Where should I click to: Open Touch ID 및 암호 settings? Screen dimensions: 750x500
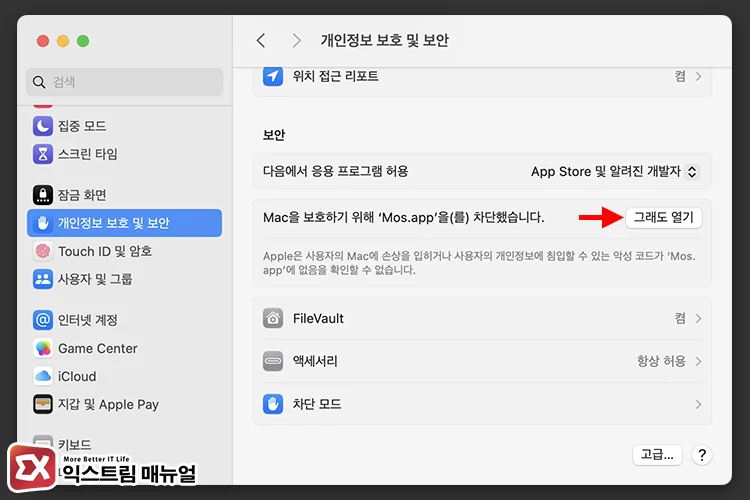(124, 251)
